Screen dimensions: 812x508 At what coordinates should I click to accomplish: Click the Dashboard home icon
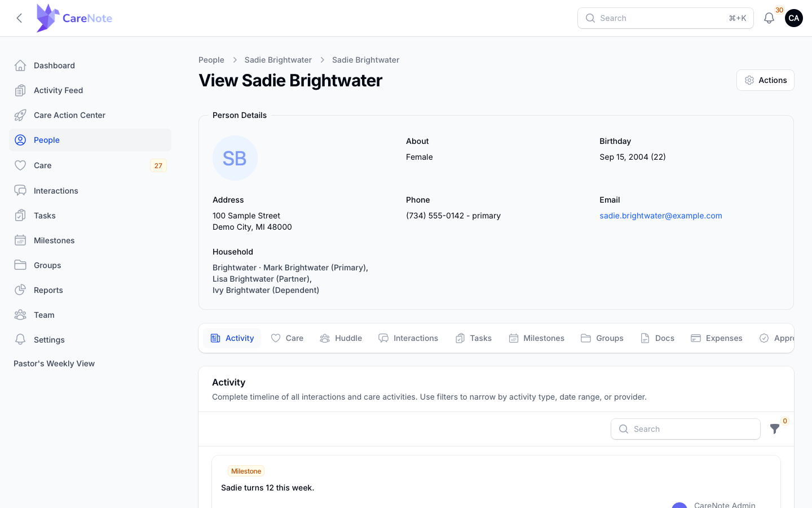pos(20,65)
